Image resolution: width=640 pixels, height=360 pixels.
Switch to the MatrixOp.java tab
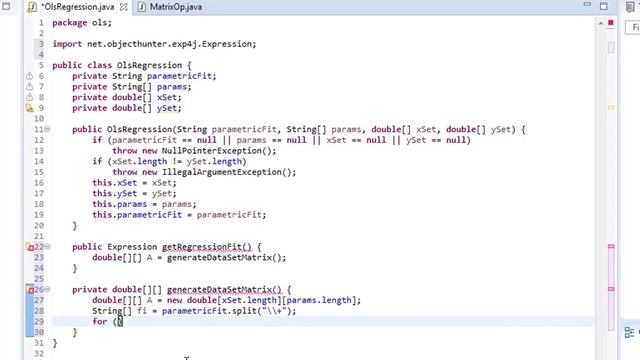(170, 7)
